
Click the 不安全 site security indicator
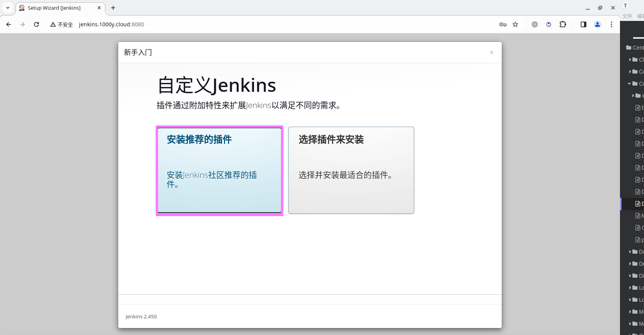[62, 24]
